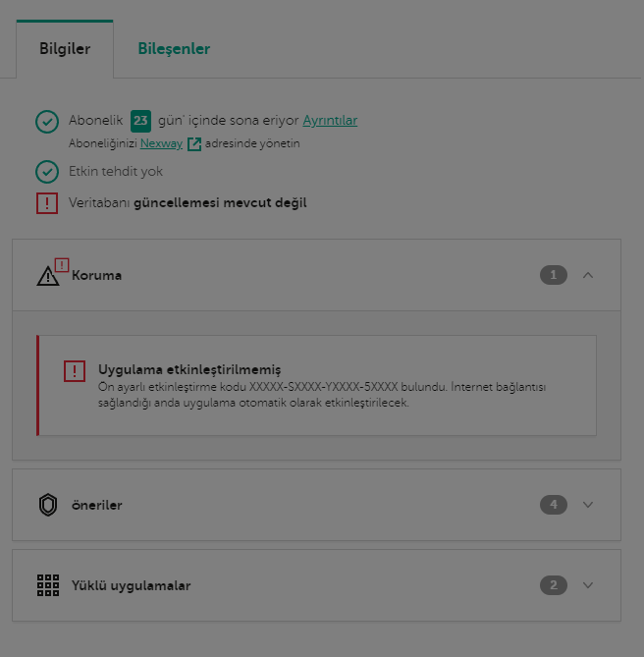Click the Koruma warning triangle icon

49,276
